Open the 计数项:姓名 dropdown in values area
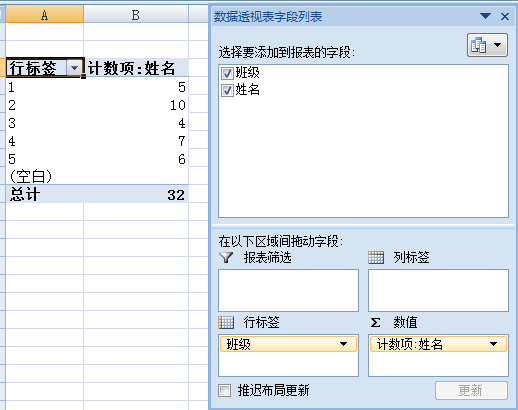 [493, 344]
